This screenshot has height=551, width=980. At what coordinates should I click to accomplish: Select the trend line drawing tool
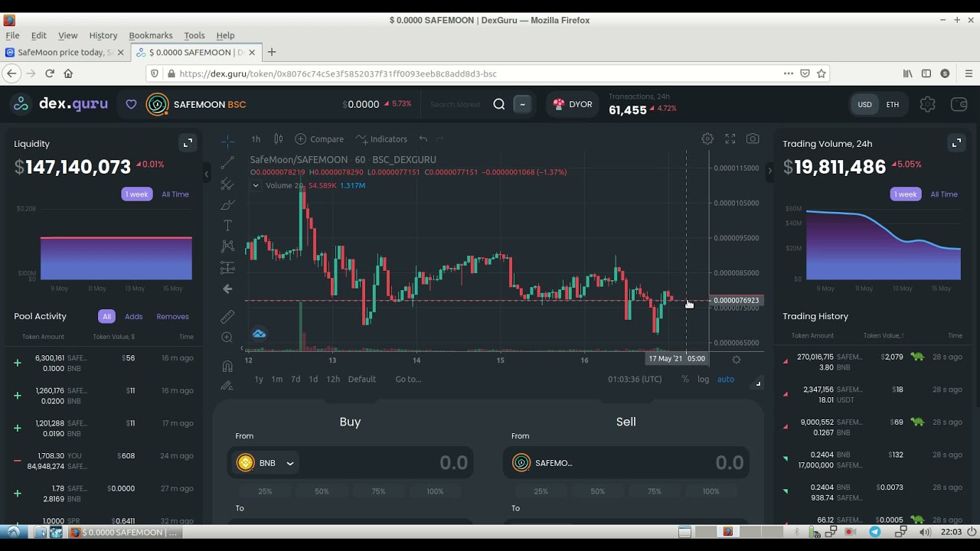pos(227,163)
